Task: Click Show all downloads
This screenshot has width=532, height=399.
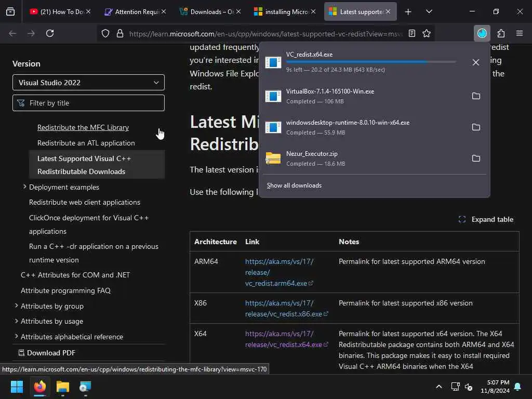Action: [x=294, y=185]
